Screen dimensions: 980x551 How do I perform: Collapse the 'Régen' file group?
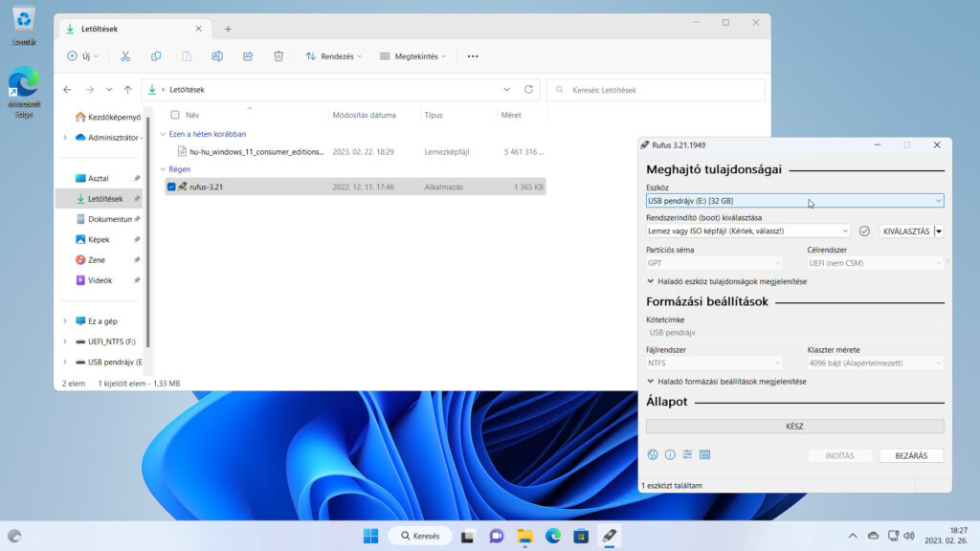(x=163, y=169)
